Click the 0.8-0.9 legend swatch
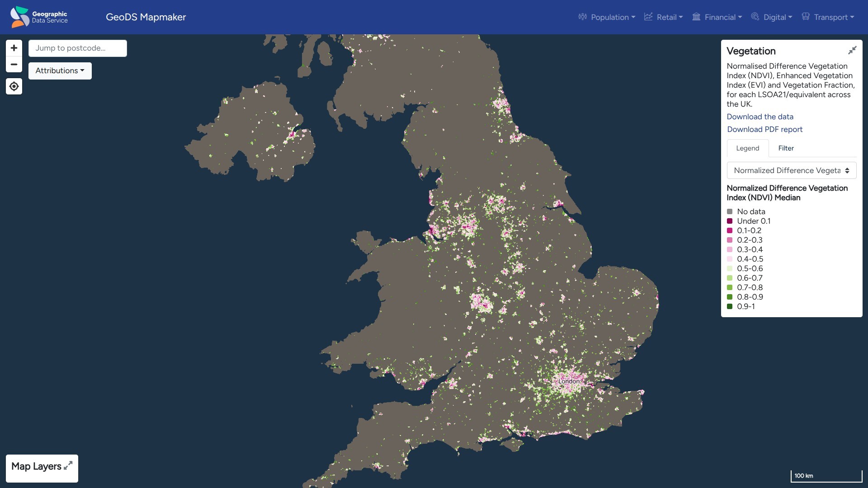The height and width of the screenshot is (488, 868). tap(729, 297)
